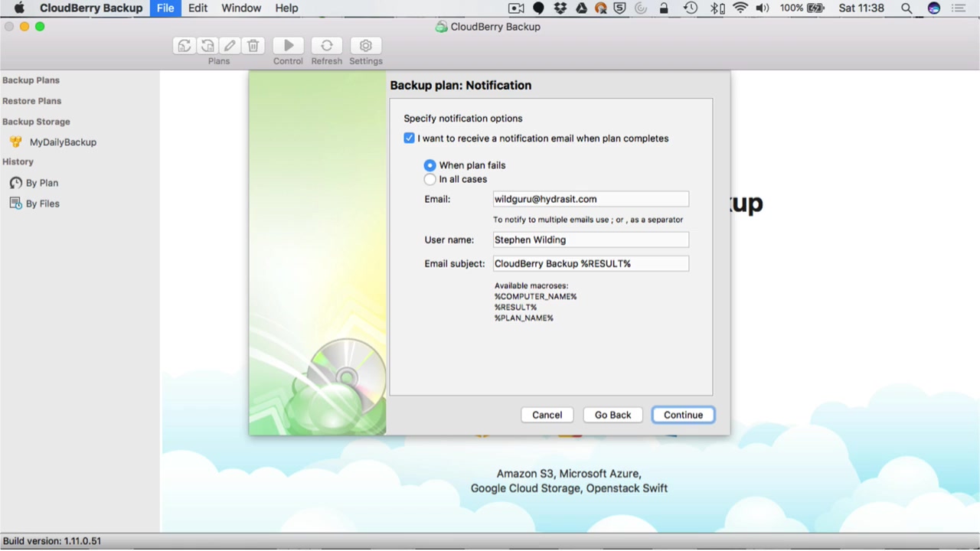Open the Wi-Fi status menu
The width and height of the screenshot is (980, 551).
click(x=740, y=8)
